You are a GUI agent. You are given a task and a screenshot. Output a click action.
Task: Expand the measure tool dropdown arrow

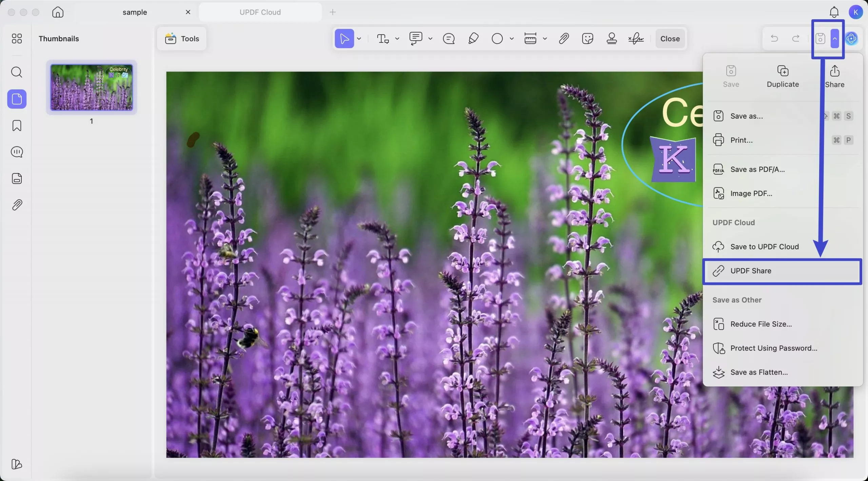click(x=545, y=39)
